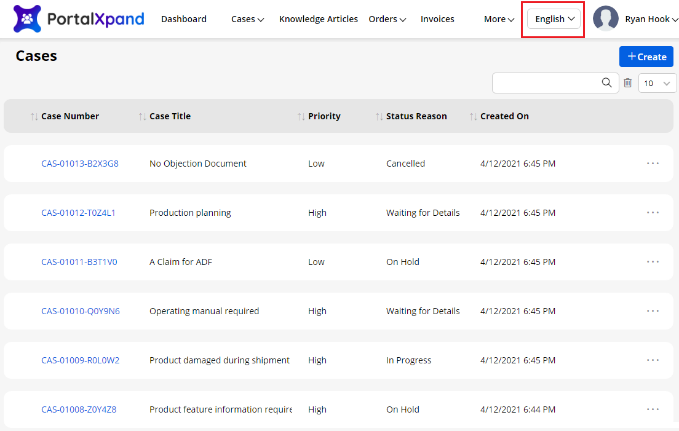Click the search magnifier icon
Viewport: 679px width, 431px height.
tap(606, 83)
